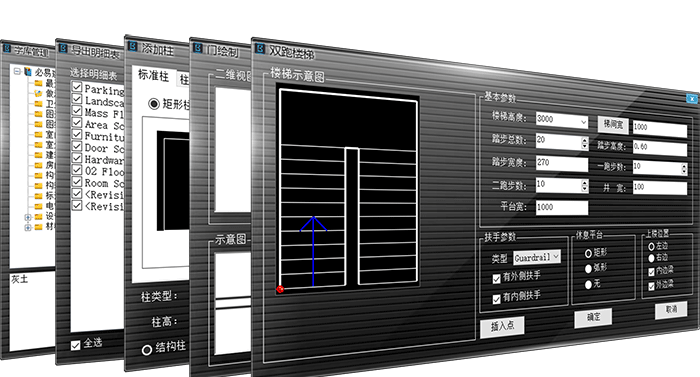700x377 pixels.
Task: Uncheck the Parking schedule checkbox
Action: pos(77,87)
